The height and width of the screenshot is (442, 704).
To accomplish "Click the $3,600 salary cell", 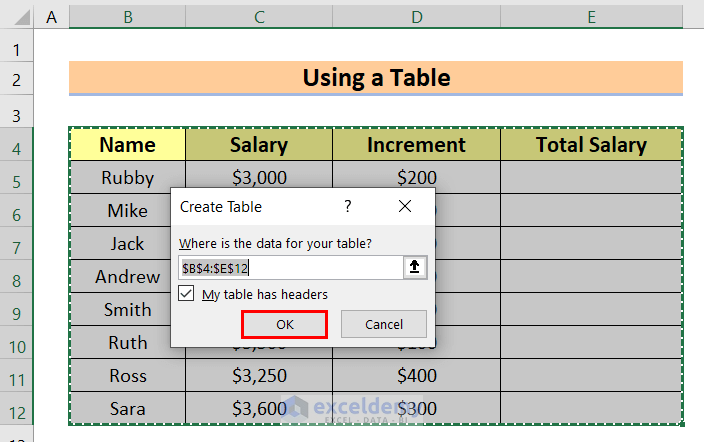I will point(259,408).
